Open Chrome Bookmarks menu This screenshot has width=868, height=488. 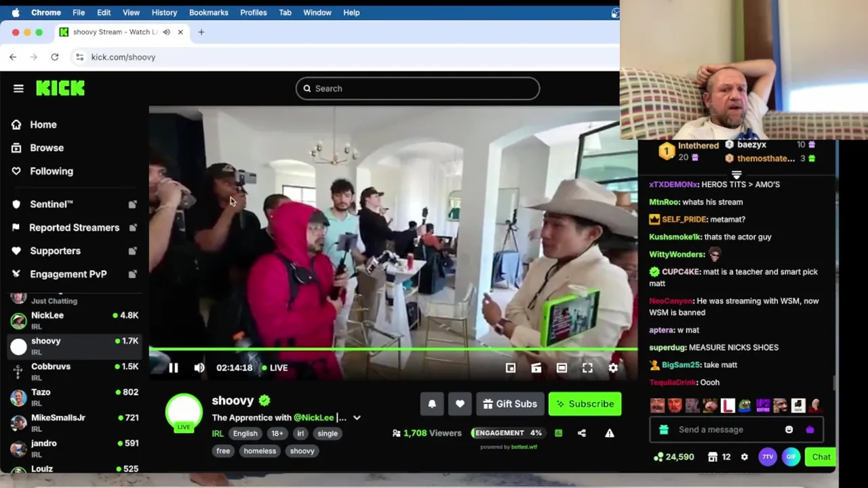point(208,12)
